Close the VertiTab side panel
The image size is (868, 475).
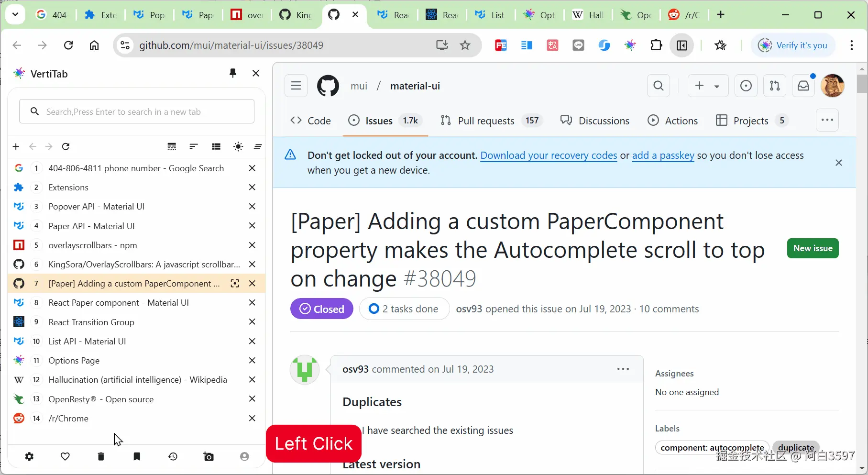pos(256,73)
